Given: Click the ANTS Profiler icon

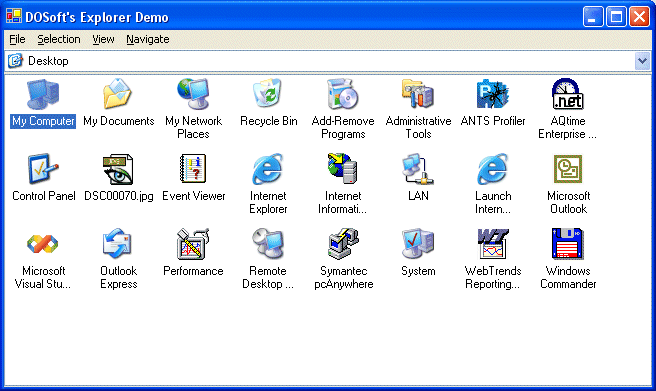Looking at the screenshot, I should click(492, 94).
